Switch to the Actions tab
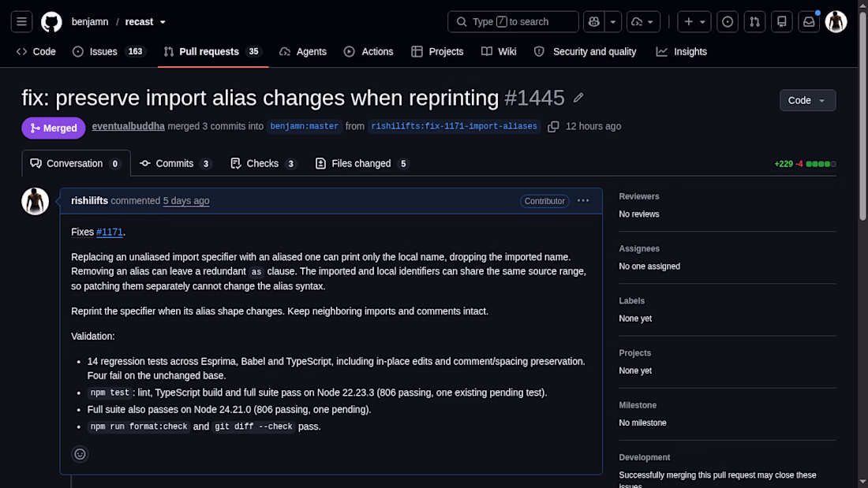 pos(369,51)
